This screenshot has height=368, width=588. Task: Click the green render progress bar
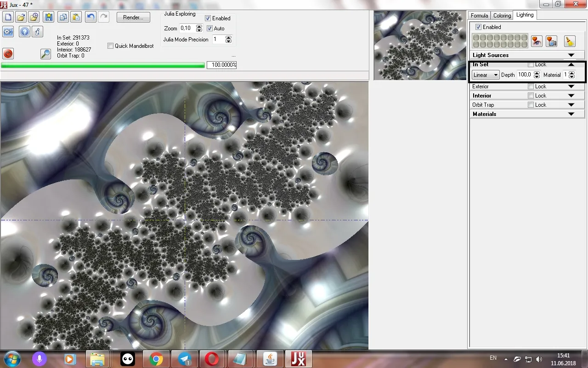(103, 65)
